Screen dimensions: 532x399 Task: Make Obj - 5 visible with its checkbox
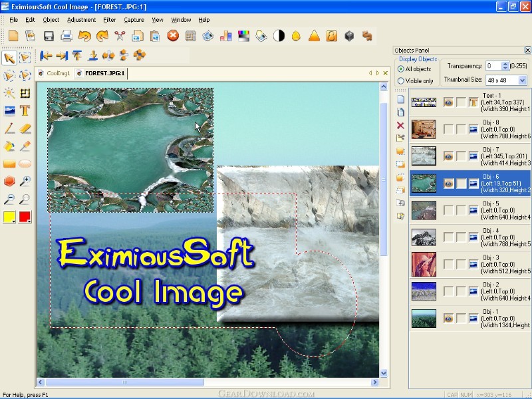pos(448,210)
